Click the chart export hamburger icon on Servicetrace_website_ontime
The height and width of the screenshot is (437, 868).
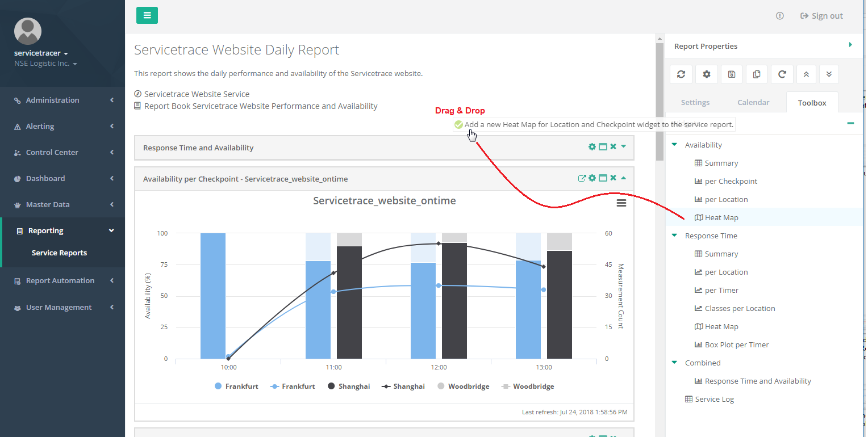pyautogui.click(x=621, y=203)
